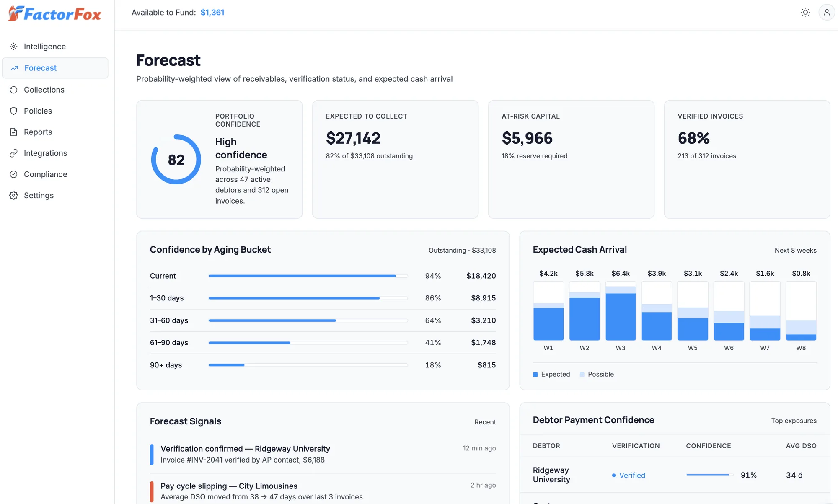This screenshot has width=838, height=504.
Task: Click the 34 d average DSO value
Action: (x=794, y=476)
